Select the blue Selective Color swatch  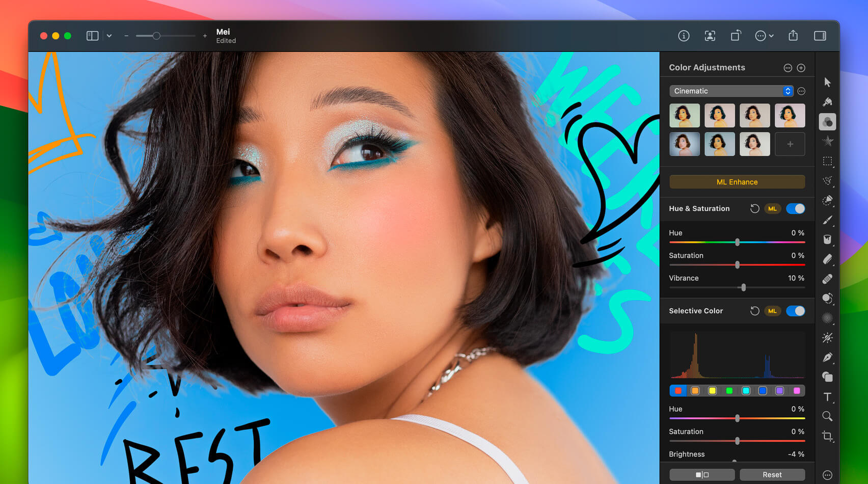[x=763, y=391]
